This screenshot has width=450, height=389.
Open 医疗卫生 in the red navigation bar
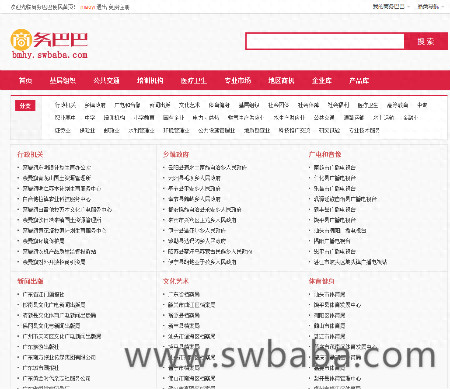194,80
